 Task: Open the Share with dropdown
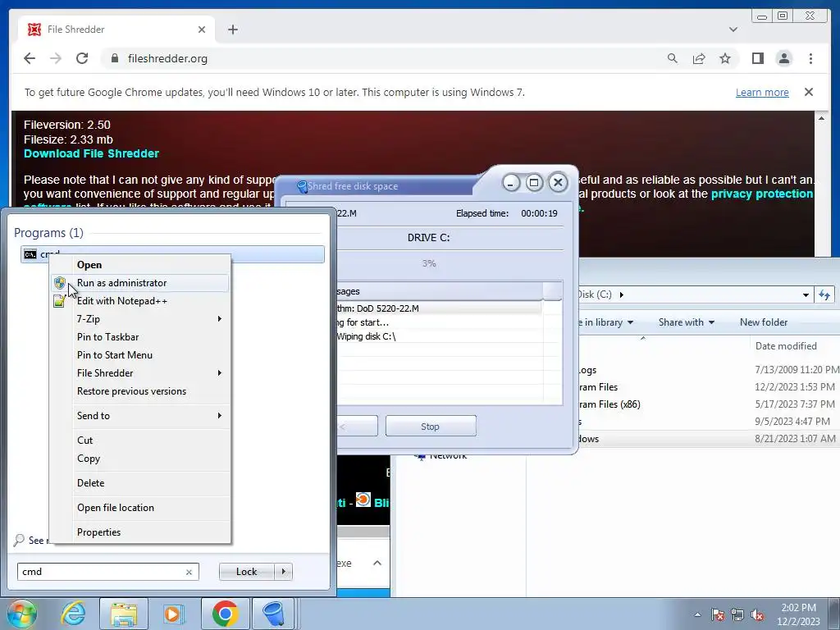(687, 322)
